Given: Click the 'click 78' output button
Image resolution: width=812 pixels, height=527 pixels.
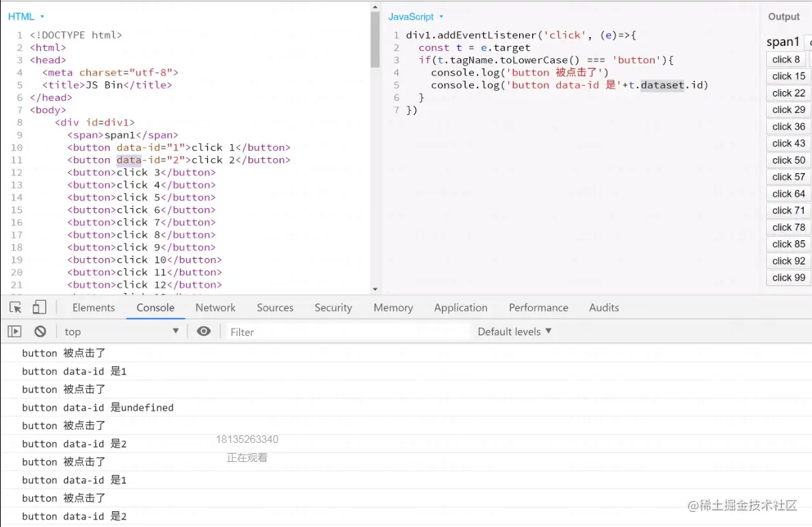Looking at the screenshot, I should click(x=788, y=227).
